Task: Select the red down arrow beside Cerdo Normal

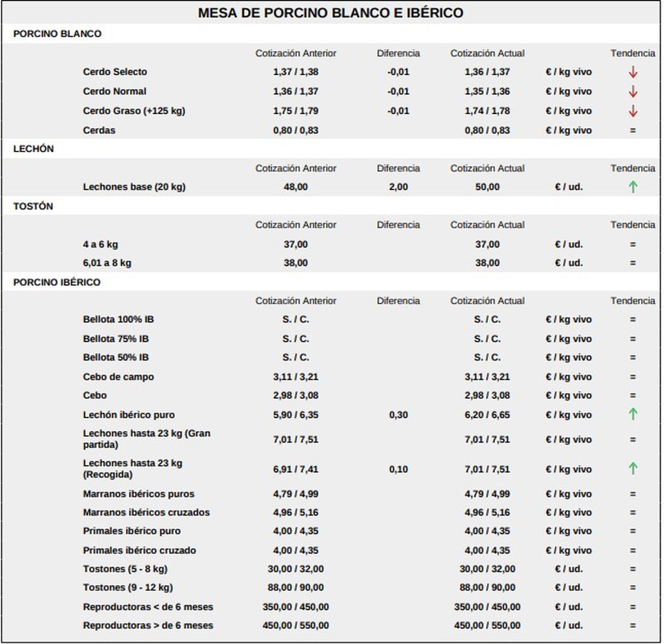Action: 632,91
